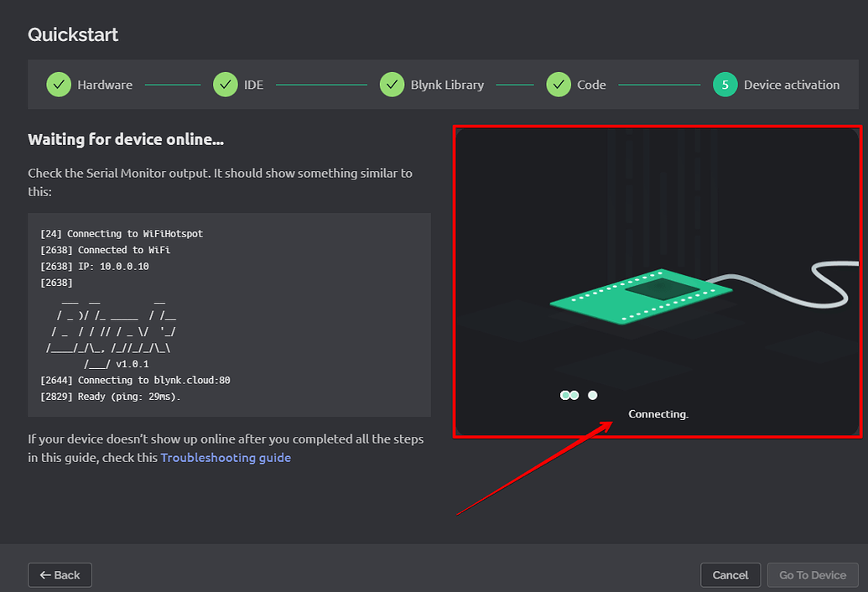Click the Code step green checkmark icon
868x592 pixels.
tap(559, 85)
